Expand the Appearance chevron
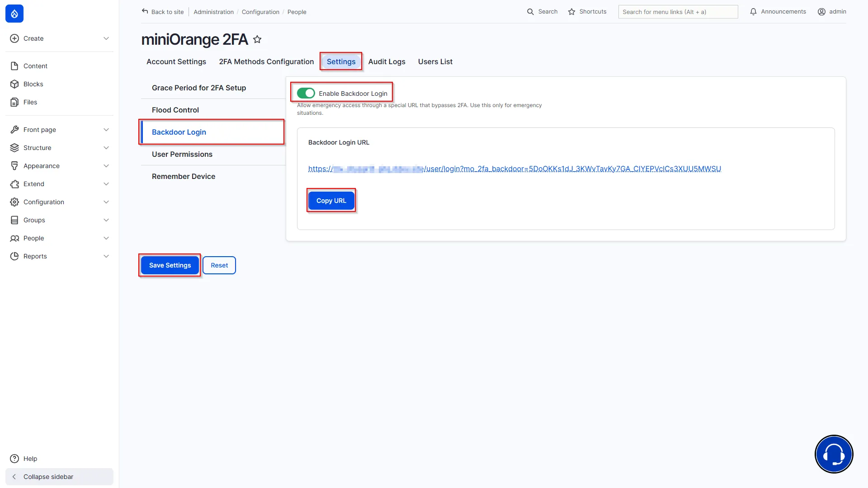This screenshot has width=868, height=488. [106, 166]
